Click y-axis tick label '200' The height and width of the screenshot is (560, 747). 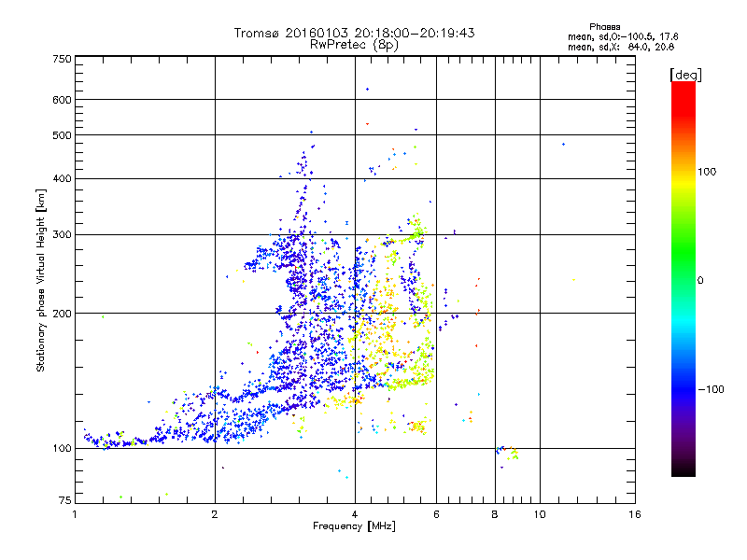tap(62, 314)
